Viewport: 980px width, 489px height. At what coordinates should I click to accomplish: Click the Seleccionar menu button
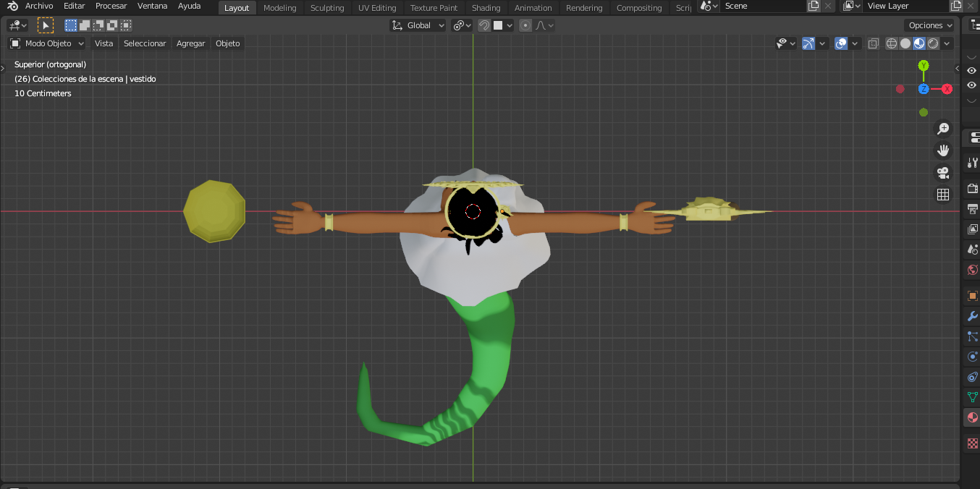coord(145,43)
